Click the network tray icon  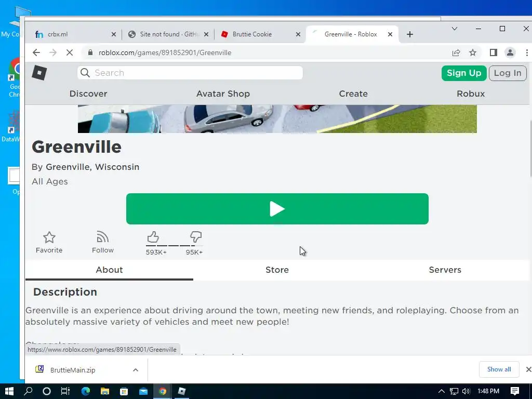click(x=454, y=391)
